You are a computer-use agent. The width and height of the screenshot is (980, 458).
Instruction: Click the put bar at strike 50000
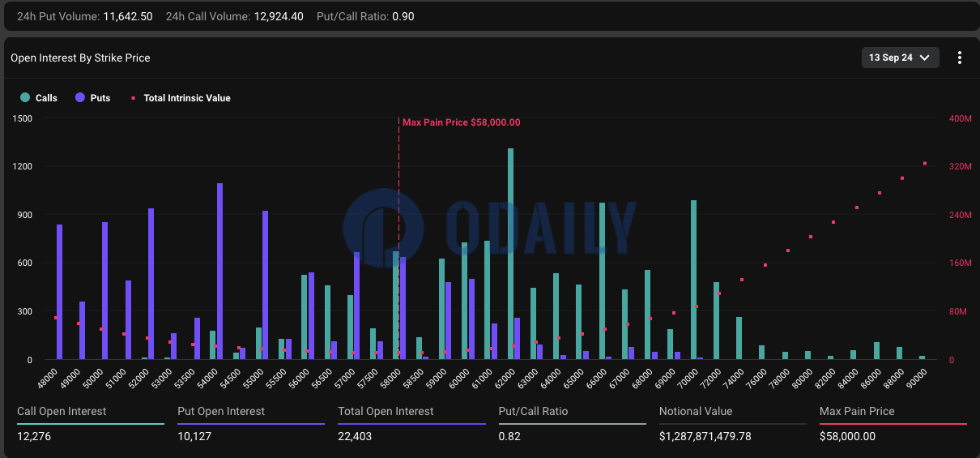[x=104, y=291]
